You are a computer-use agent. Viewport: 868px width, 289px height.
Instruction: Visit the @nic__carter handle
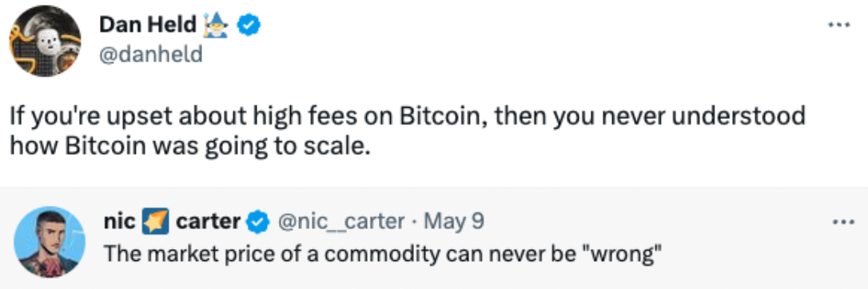(340, 222)
